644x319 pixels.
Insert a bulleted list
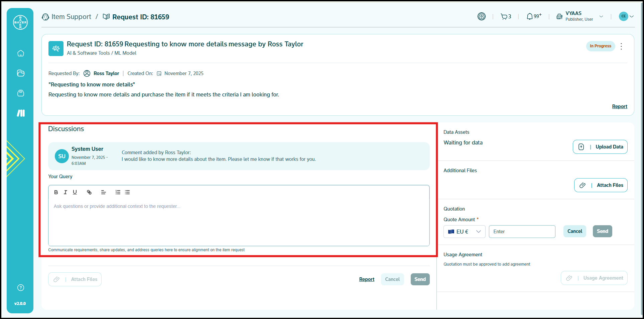click(127, 192)
